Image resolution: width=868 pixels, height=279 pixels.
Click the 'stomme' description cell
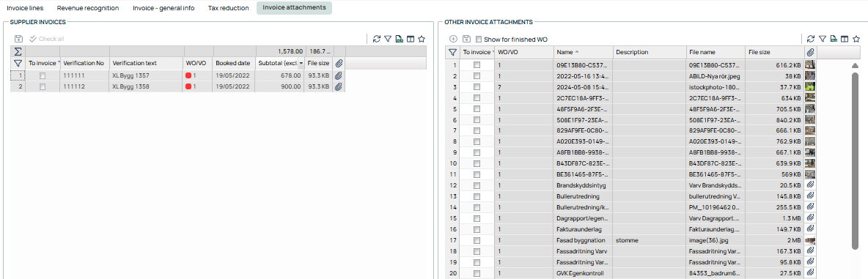click(650, 239)
